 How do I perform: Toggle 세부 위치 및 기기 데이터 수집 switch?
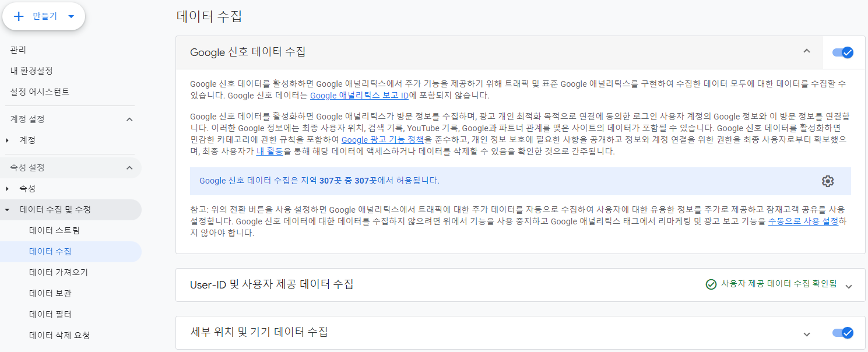click(843, 333)
